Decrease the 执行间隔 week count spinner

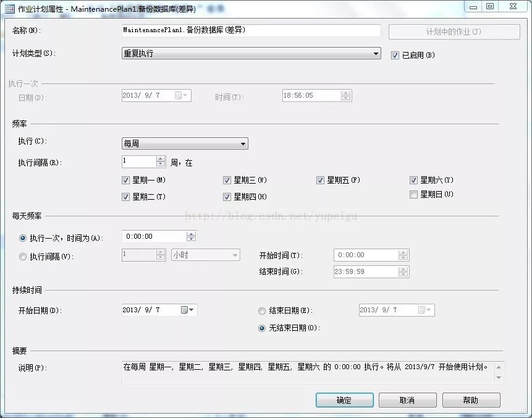point(161,165)
